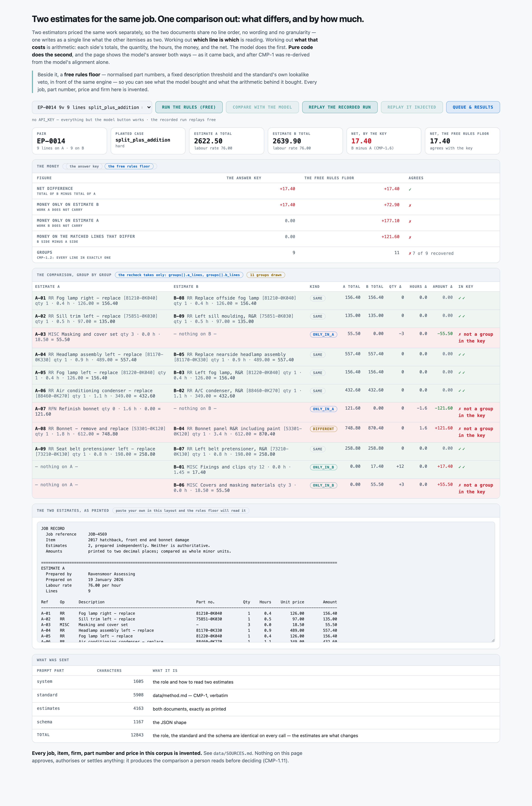Click the DIFFERENT kind badge for A-08
Viewport: 532px width, 806px height.
[x=323, y=429]
